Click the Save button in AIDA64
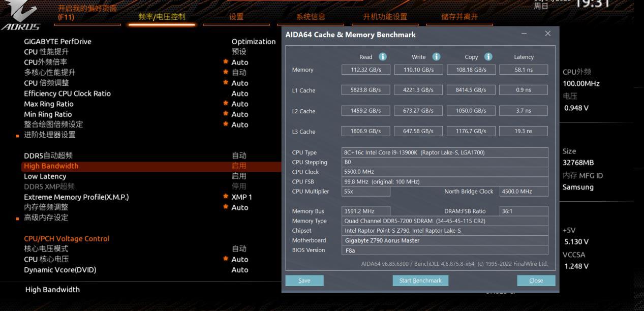The width and height of the screenshot is (644, 311). tap(304, 280)
